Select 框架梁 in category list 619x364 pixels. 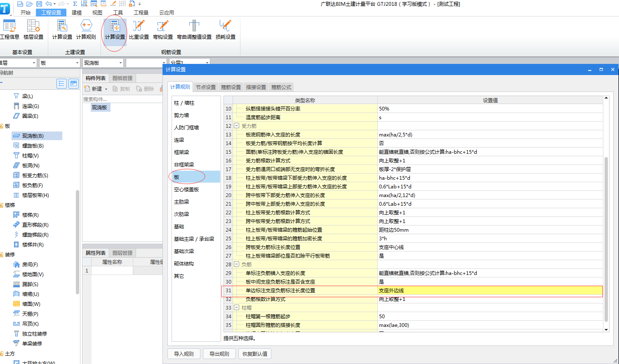point(196,152)
